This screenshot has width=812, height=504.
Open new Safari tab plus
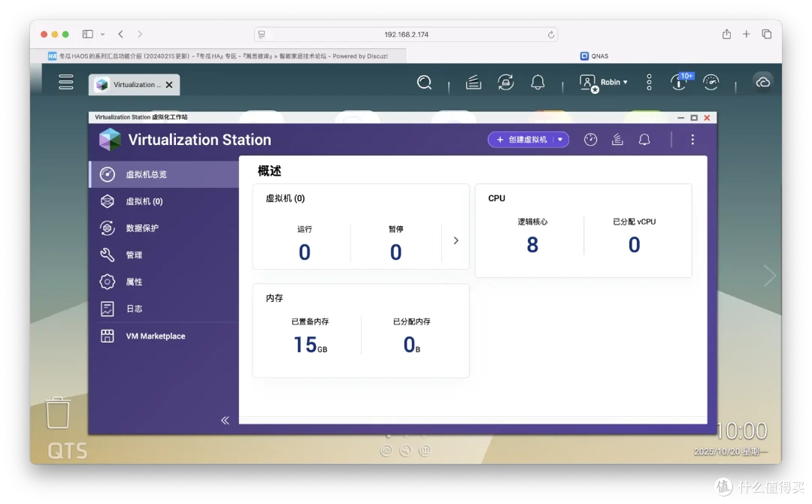coord(747,34)
